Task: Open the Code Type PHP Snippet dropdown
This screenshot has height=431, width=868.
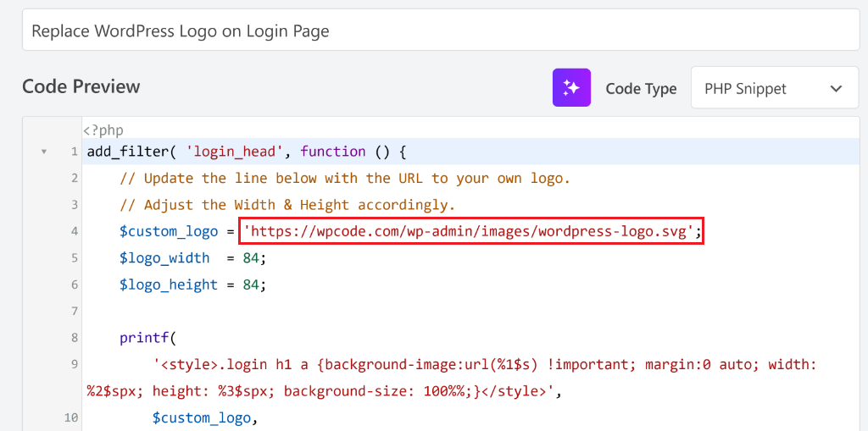Action: [774, 89]
